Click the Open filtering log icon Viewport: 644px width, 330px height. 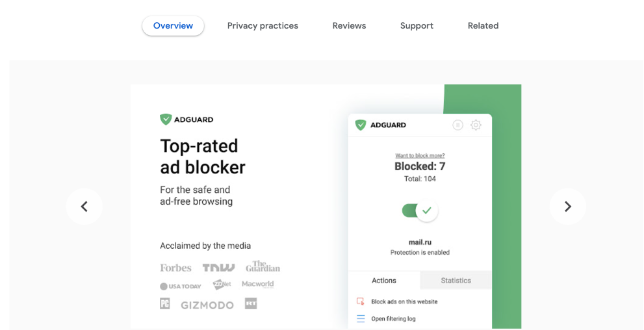point(361,319)
